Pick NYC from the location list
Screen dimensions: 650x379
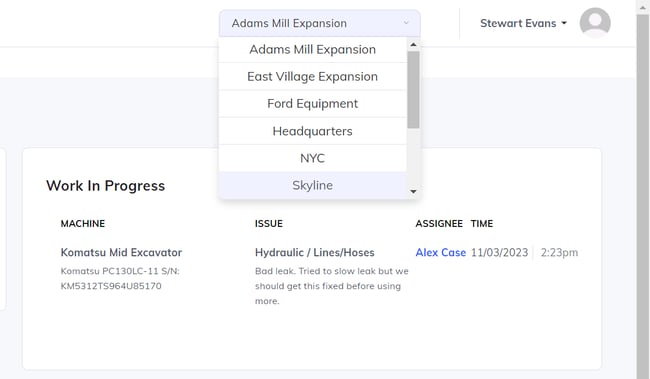click(313, 158)
